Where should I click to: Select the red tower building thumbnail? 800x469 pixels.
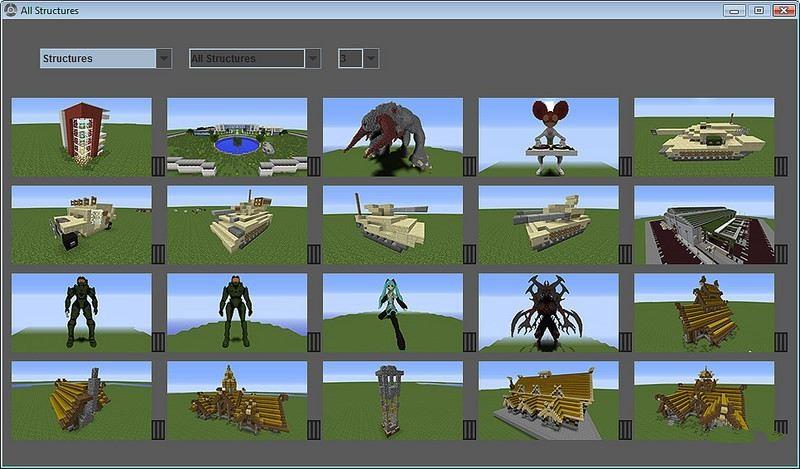82,137
